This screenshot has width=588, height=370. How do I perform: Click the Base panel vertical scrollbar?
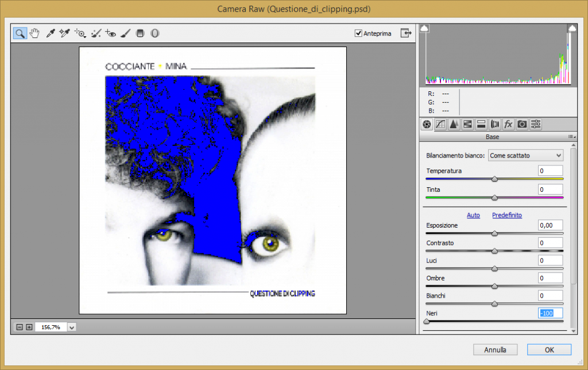click(574, 216)
